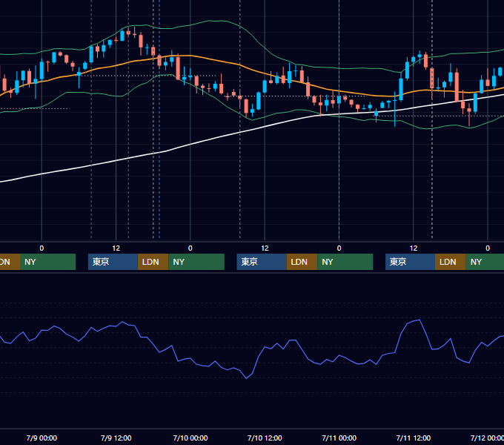The width and height of the screenshot is (504, 445).
Task: Click the 7/11 00:00 time axis label
Action: [339, 438]
